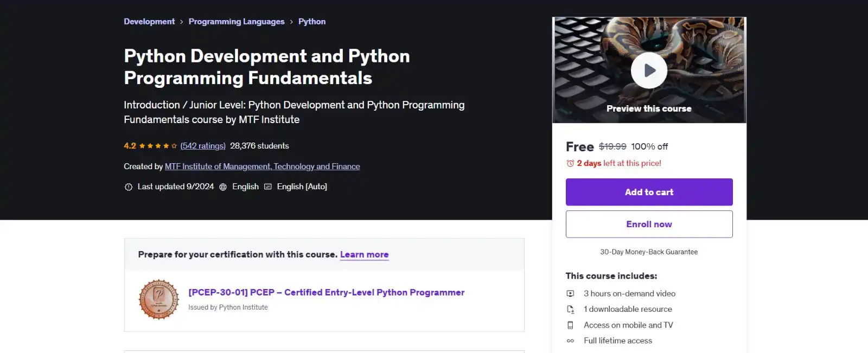Screen dimensions: 868x353
Task: Click the closed captions icon
Action: 268,187
